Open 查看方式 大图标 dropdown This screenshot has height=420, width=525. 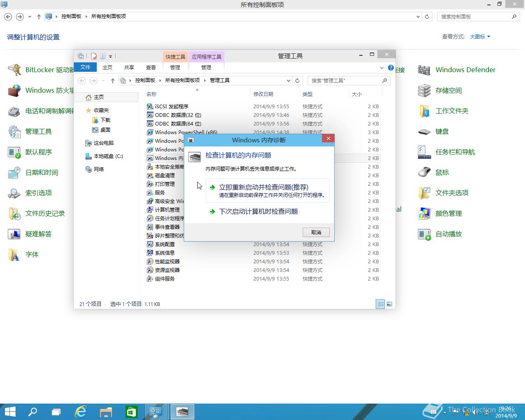click(x=480, y=37)
